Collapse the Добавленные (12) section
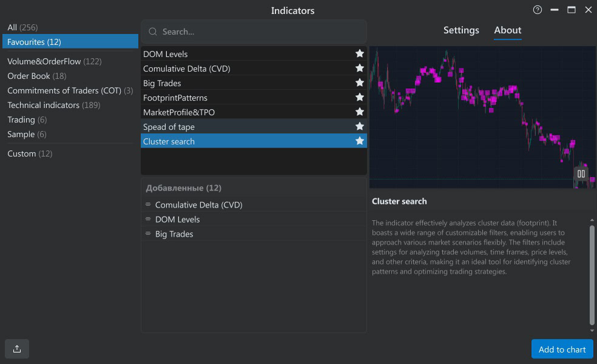 click(182, 187)
